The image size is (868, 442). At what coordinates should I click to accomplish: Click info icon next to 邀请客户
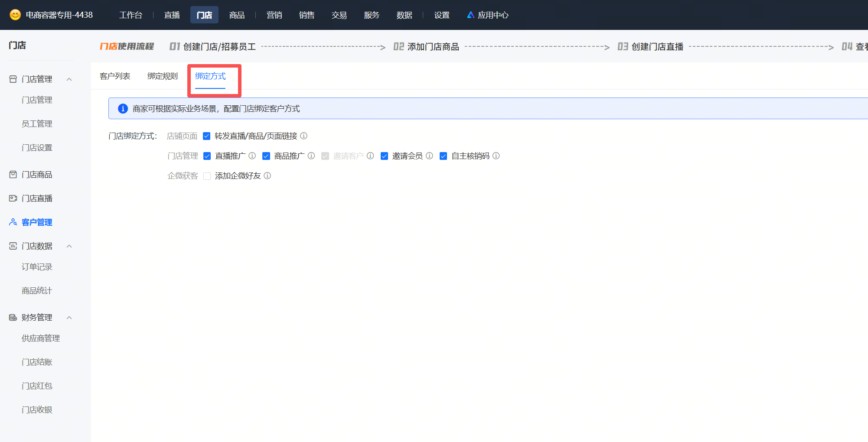pyautogui.click(x=370, y=156)
